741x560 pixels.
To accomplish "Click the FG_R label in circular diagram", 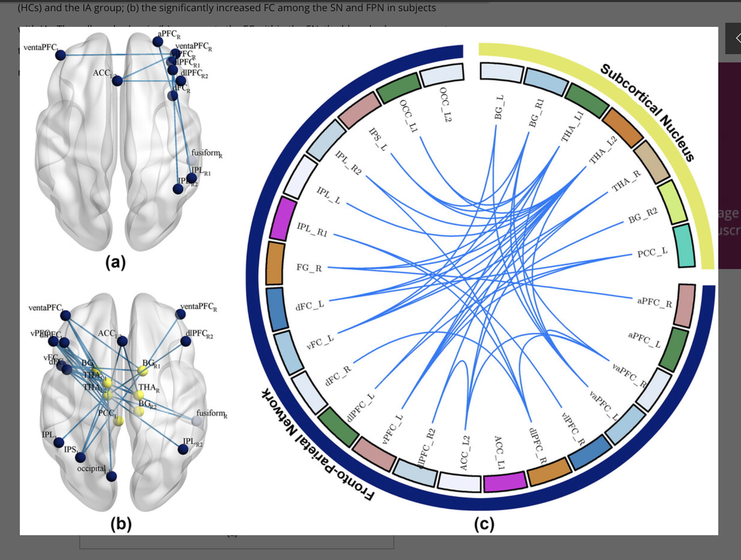I will [x=309, y=268].
